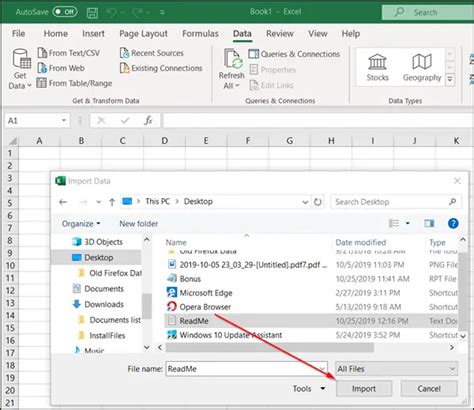Screen dimensions: 474x410
Task: Select Downloads in navigation pane
Action: pyautogui.click(x=98, y=304)
